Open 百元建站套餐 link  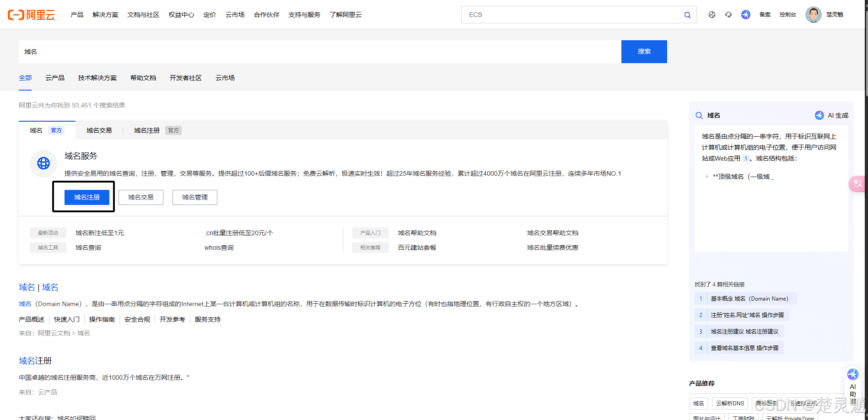(417, 248)
